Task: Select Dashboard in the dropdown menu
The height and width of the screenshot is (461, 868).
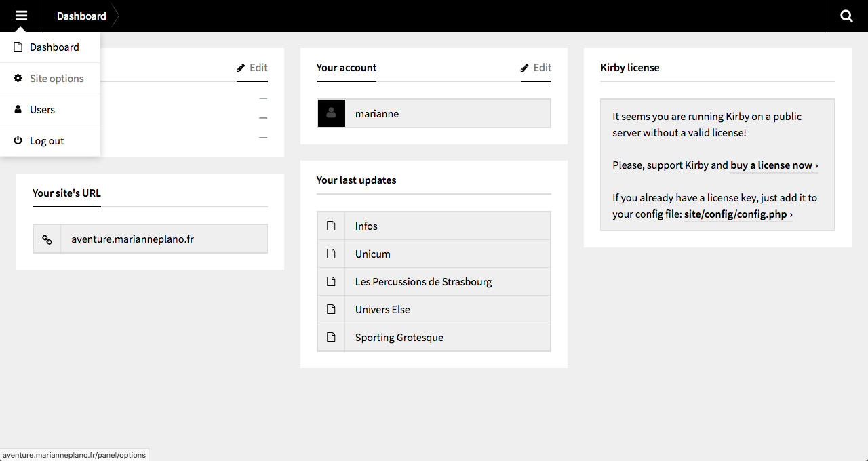Action: tap(54, 47)
